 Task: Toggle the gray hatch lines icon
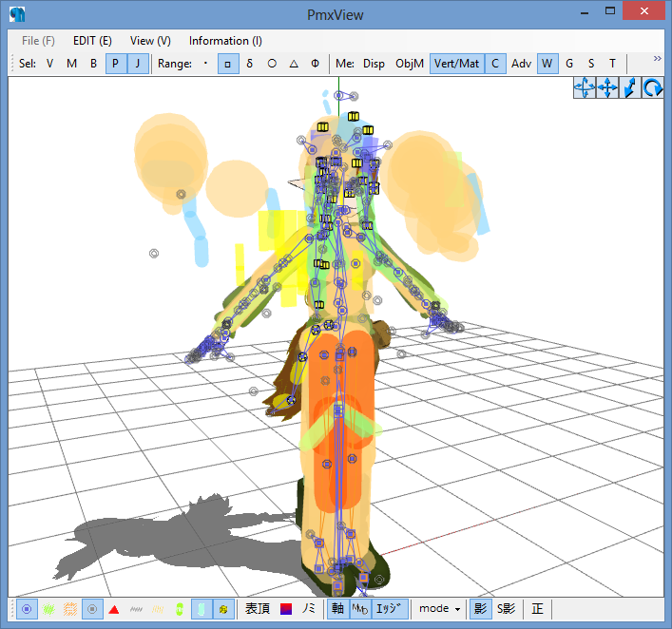click(136, 609)
